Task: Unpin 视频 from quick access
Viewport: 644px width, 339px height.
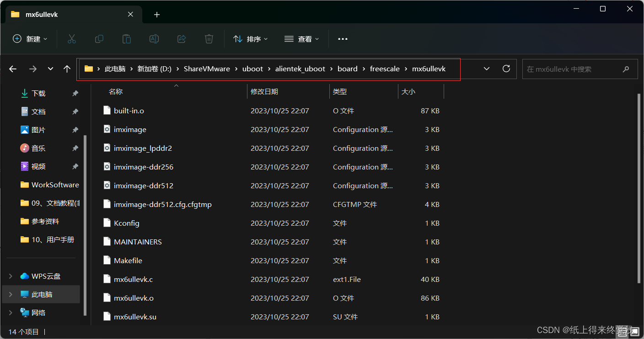Action: (75, 166)
